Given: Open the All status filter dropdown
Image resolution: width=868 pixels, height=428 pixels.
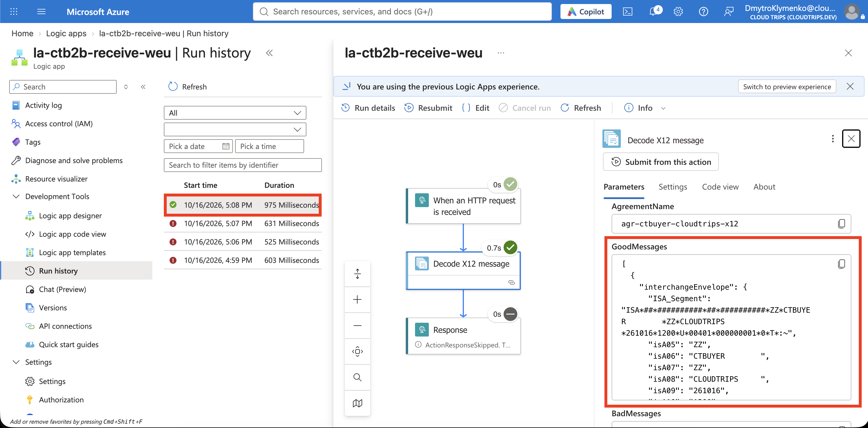Looking at the screenshot, I should coord(235,113).
